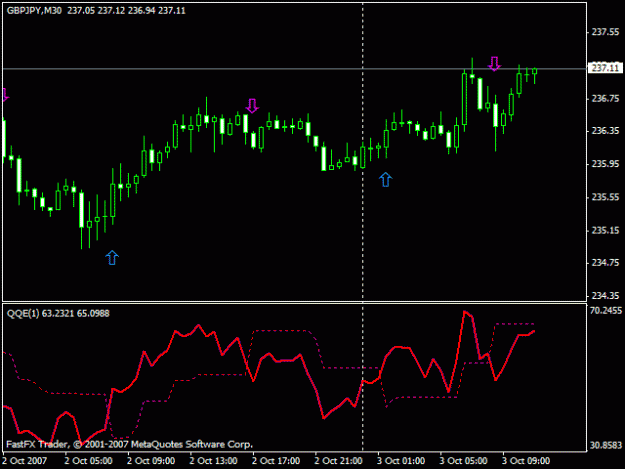Click the 236.75 price scale label
The width and height of the screenshot is (625, 469).
click(x=605, y=98)
